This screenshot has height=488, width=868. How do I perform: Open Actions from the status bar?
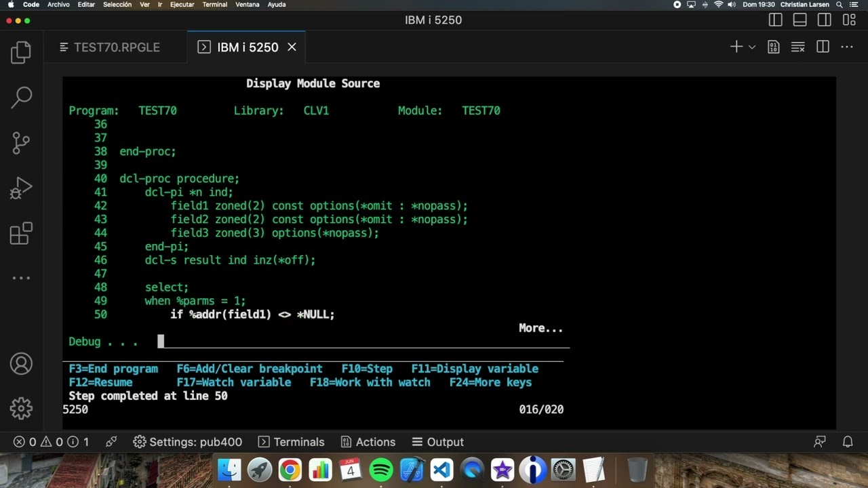pos(368,442)
